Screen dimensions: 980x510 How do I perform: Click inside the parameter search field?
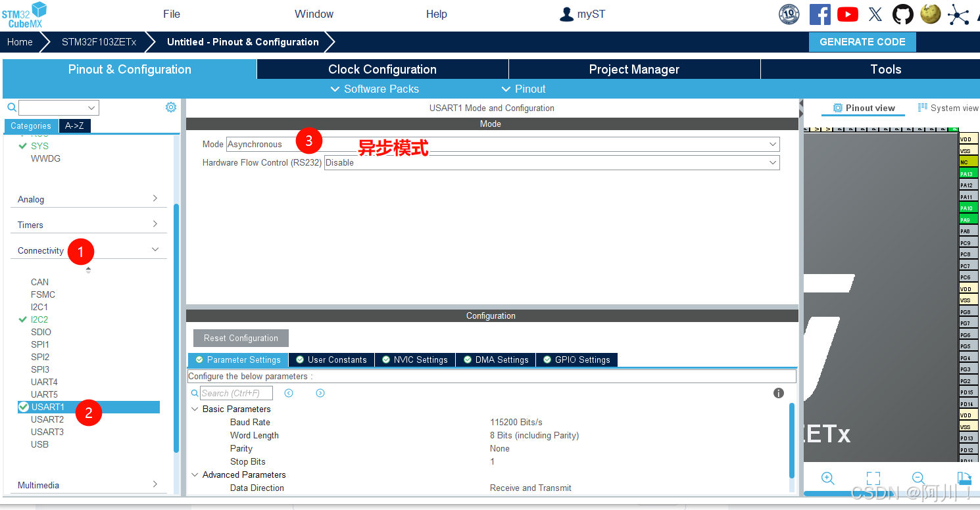236,393
